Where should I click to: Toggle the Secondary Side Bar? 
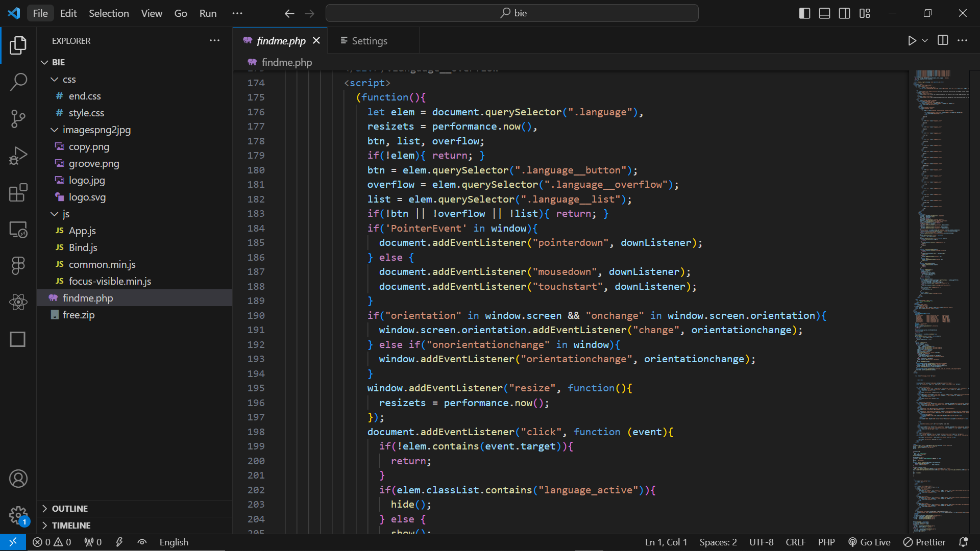click(845, 13)
